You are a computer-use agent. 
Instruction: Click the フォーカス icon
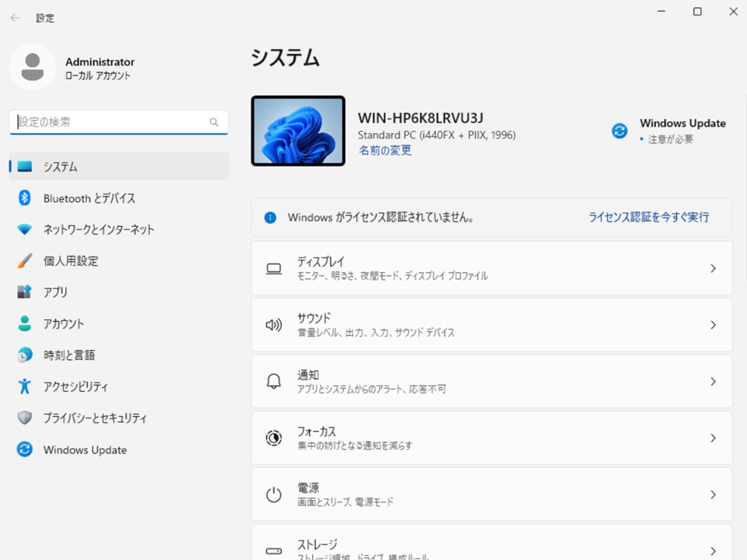[x=273, y=438]
